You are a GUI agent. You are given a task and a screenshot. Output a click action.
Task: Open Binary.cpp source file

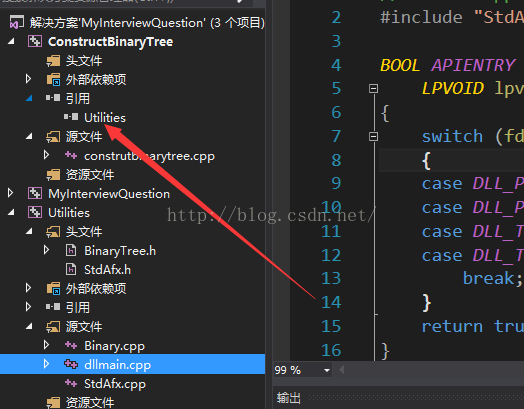(114, 346)
